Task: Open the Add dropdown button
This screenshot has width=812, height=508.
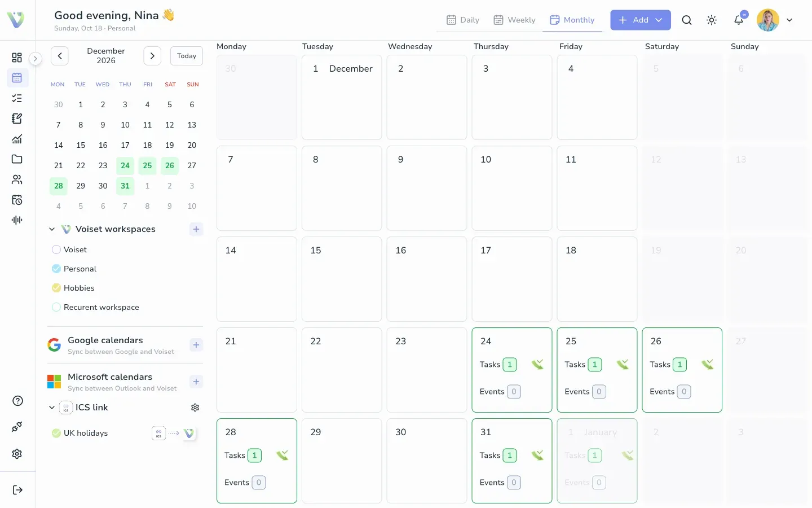Action: click(641, 20)
